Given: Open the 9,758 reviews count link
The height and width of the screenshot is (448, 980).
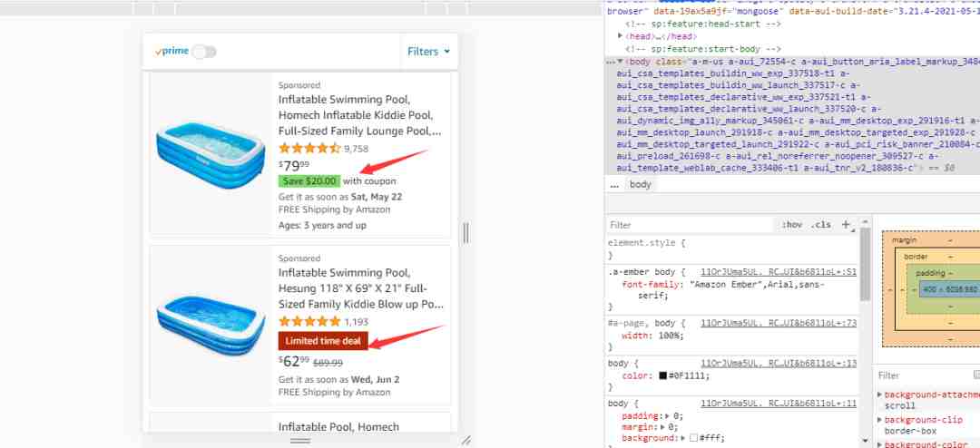Looking at the screenshot, I should [x=357, y=149].
